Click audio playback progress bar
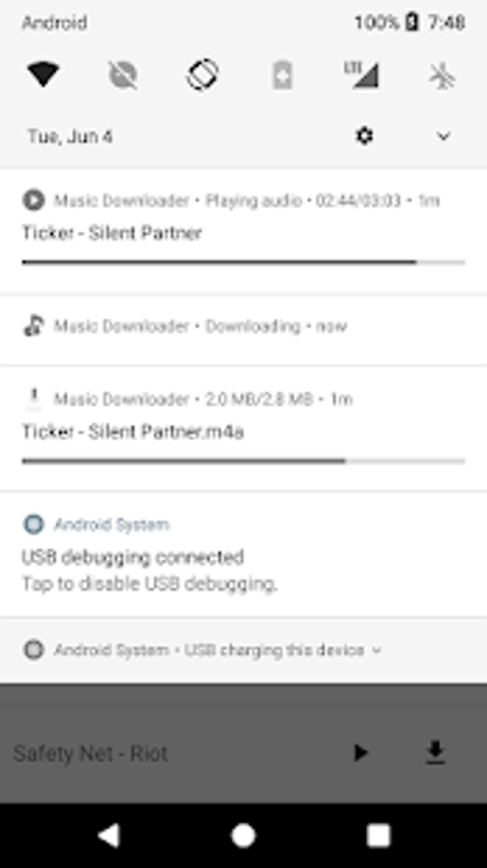This screenshot has width=487, height=868. click(x=243, y=262)
